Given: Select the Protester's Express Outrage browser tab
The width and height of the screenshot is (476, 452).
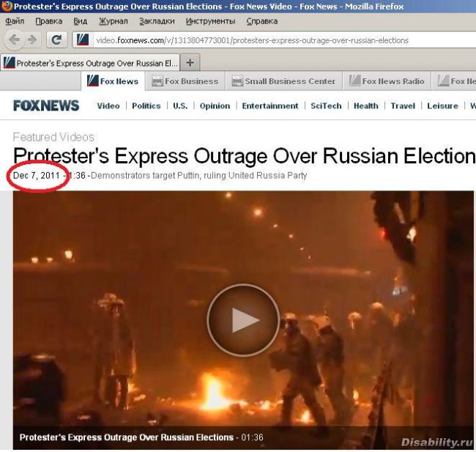Looking at the screenshot, I should [90, 63].
